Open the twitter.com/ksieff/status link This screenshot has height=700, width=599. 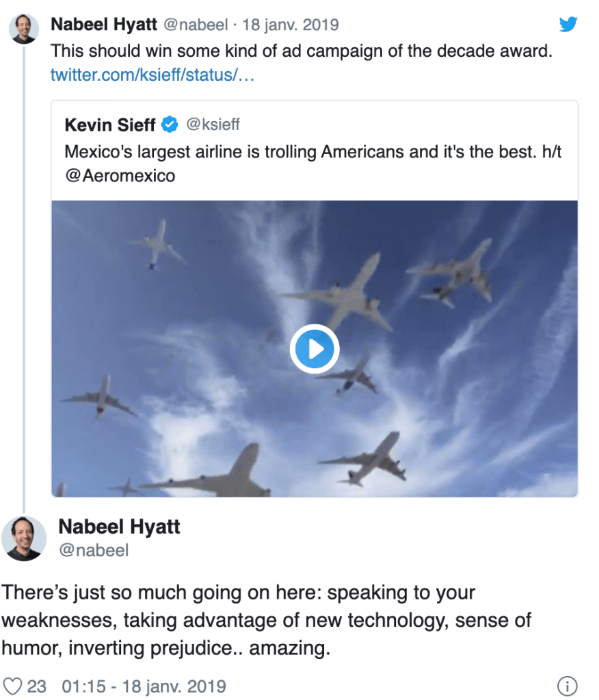point(152,75)
